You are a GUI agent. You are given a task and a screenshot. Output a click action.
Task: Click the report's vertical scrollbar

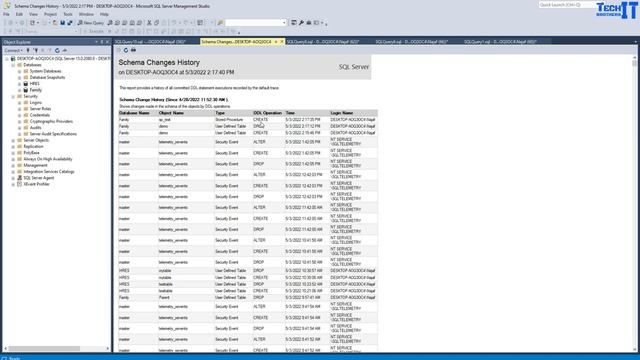(634, 204)
